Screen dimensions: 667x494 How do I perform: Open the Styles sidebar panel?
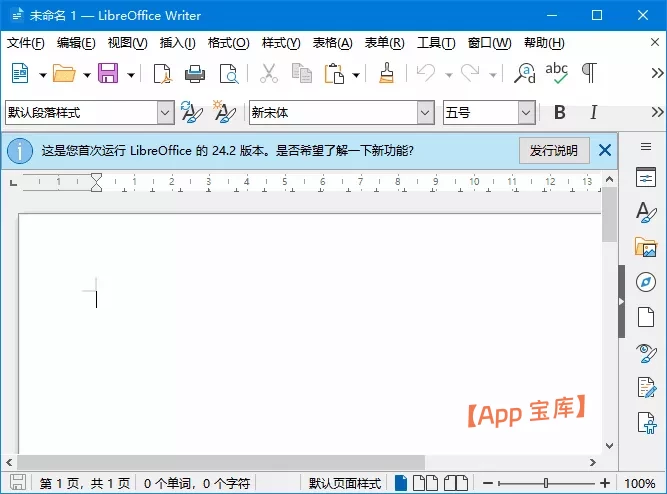pos(646,212)
